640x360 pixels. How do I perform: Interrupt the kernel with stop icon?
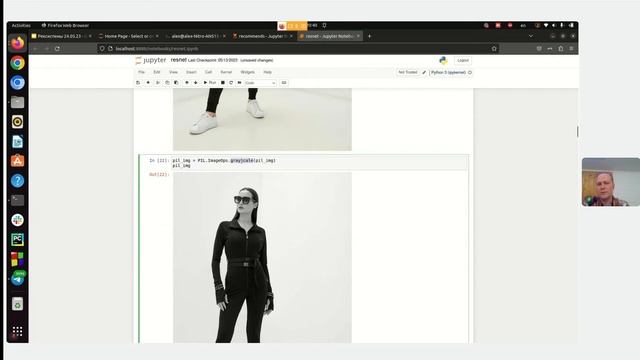tap(223, 83)
